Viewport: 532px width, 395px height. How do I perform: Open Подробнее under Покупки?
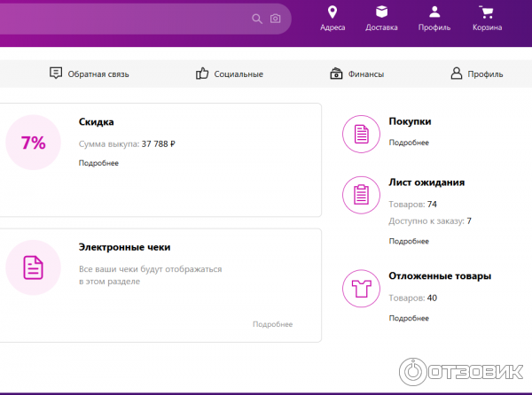(409, 143)
